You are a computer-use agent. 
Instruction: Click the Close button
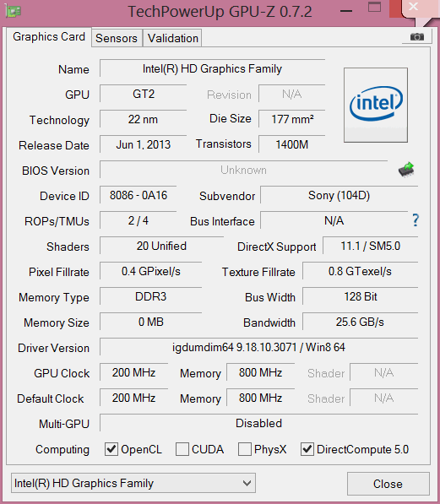[x=388, y=484]
